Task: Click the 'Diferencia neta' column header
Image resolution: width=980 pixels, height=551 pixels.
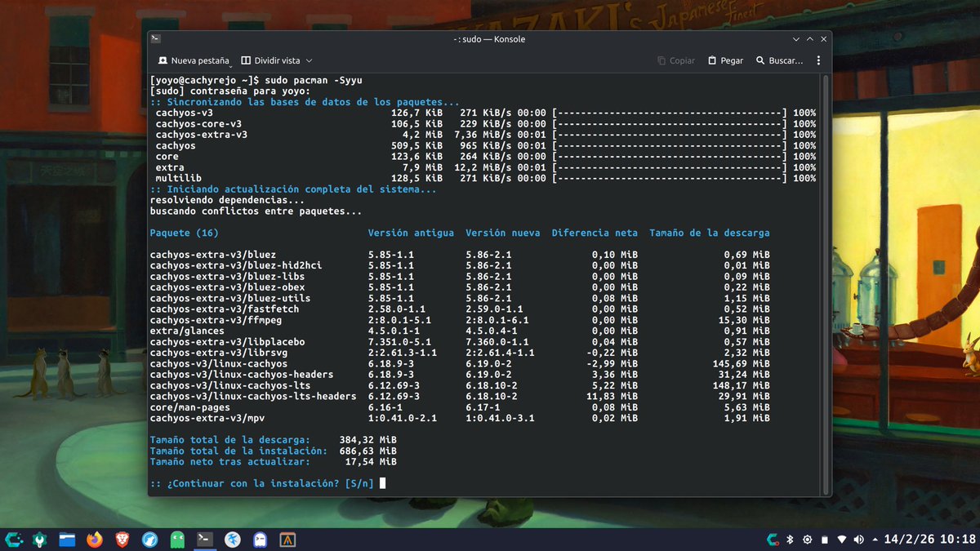Action: click(x=595, y=233)
